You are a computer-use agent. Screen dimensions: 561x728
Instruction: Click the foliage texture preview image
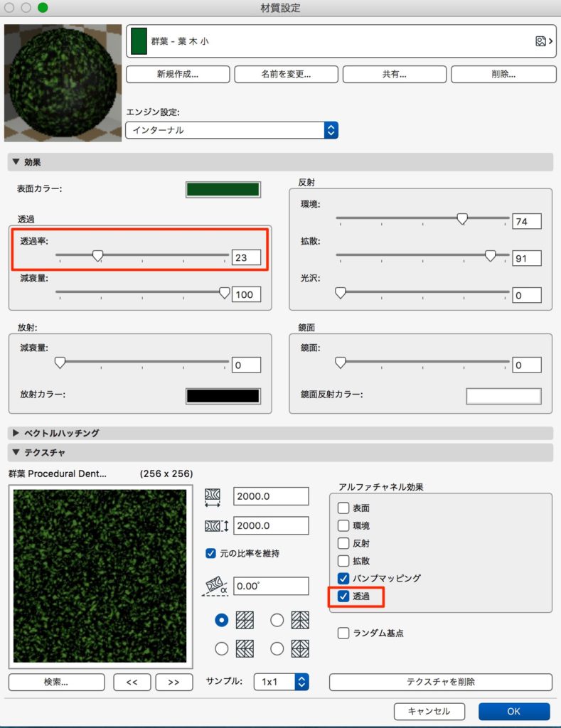point(100,576)
